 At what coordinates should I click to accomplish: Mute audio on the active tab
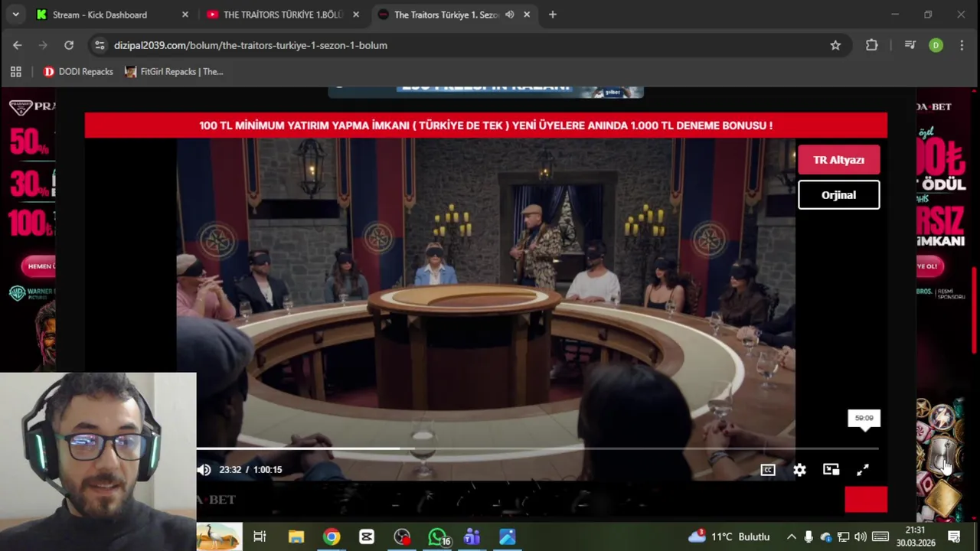509,15
